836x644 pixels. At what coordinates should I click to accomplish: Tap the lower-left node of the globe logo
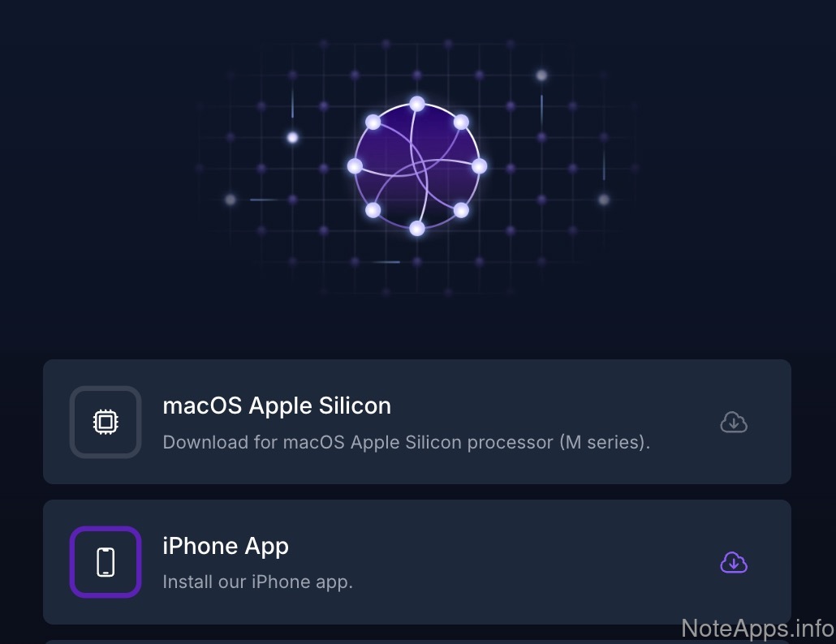373,210
